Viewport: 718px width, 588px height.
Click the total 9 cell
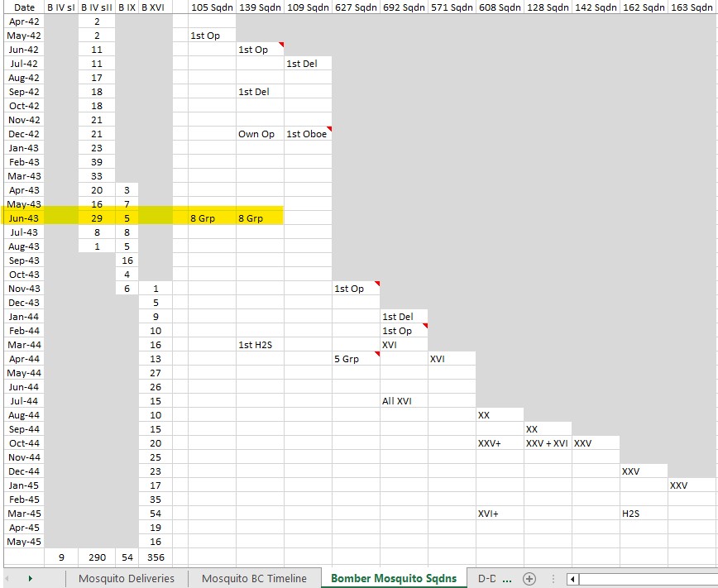click(61, 557)
